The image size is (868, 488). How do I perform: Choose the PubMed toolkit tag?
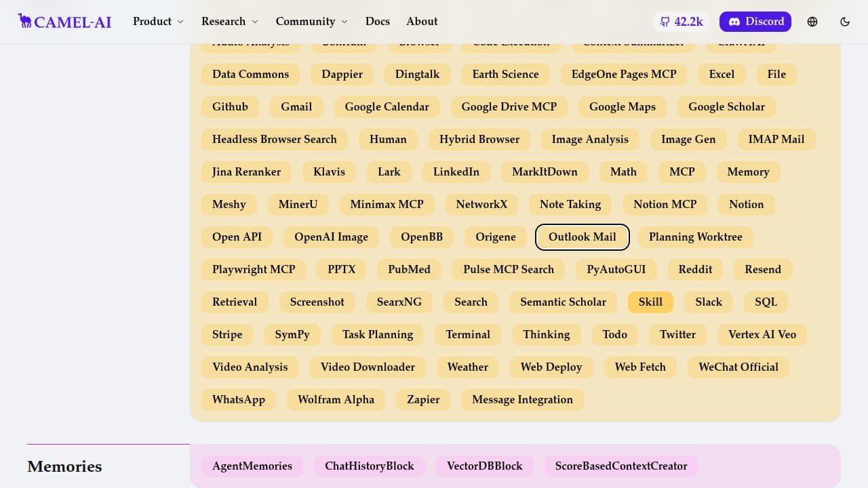pyautogui.click(x=410, y=270)
